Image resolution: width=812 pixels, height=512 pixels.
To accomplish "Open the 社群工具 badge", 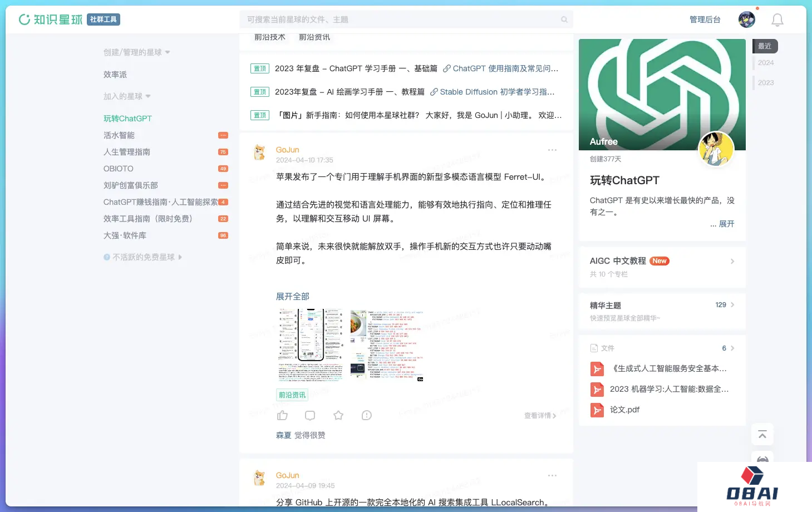I will pyautogui.click(x=104, y=19).
